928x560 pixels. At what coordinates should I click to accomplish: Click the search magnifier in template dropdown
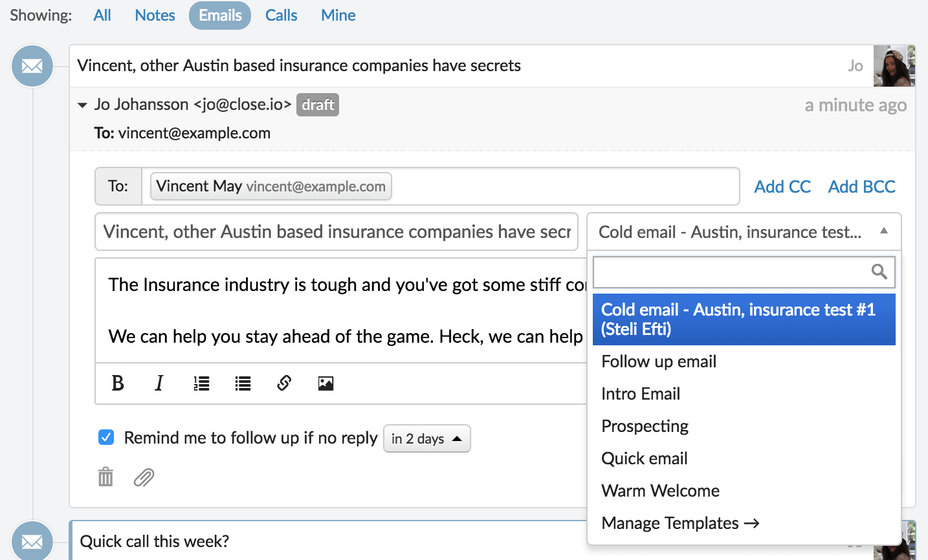coord(879,272)
